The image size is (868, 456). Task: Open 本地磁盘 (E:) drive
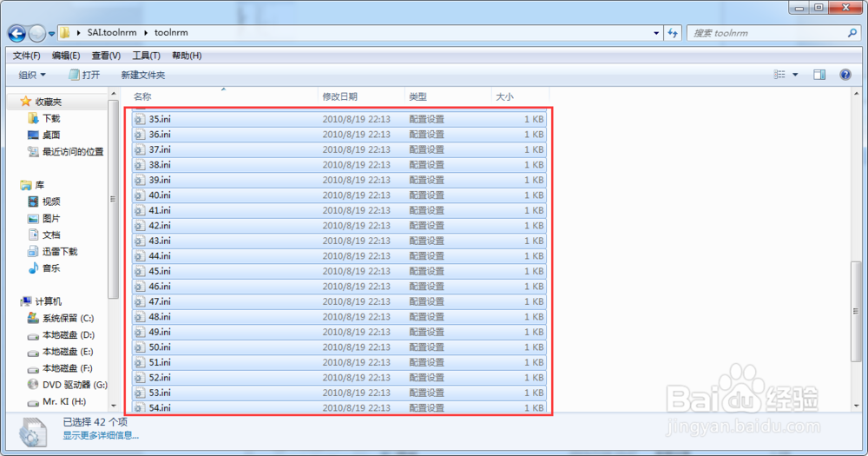click(x=68, y=351)
